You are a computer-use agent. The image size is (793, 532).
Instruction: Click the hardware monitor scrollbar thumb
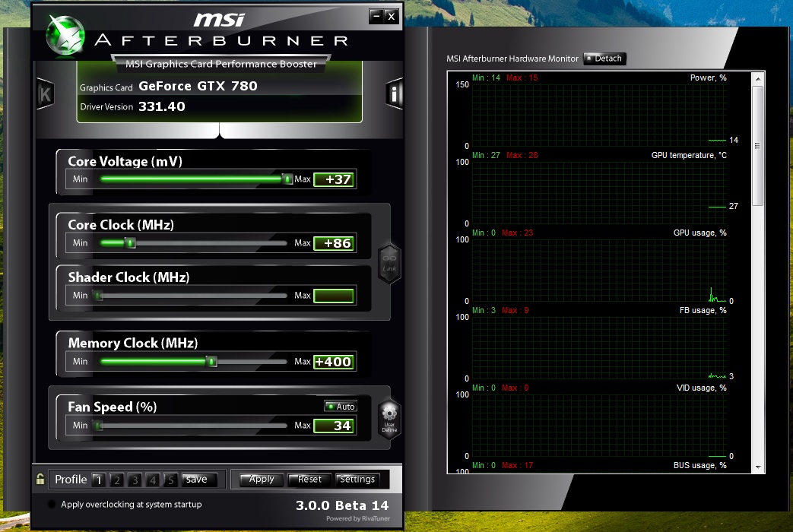tap(757, 146)
